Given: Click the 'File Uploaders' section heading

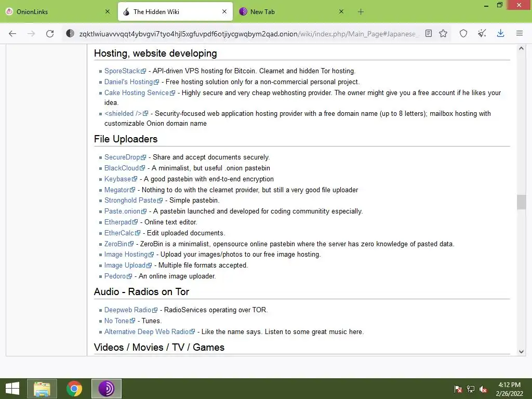Looking at the screenshot, I should (126, 139).
